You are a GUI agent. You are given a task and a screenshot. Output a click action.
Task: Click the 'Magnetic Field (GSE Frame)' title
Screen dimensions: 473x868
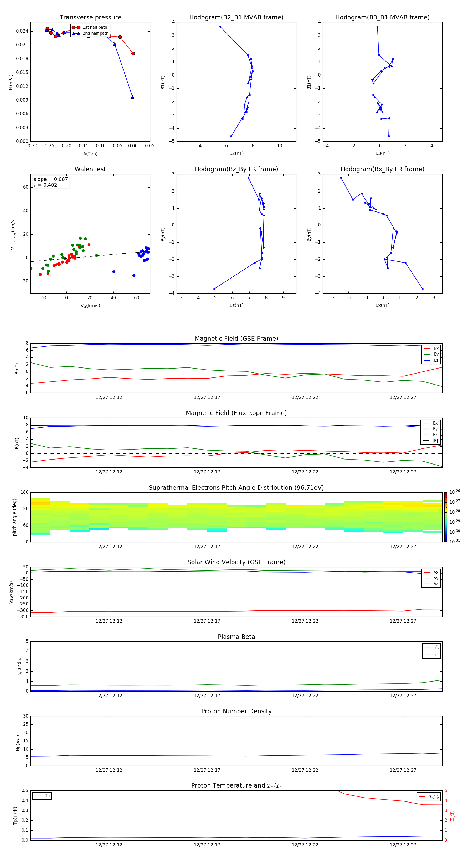236,339
